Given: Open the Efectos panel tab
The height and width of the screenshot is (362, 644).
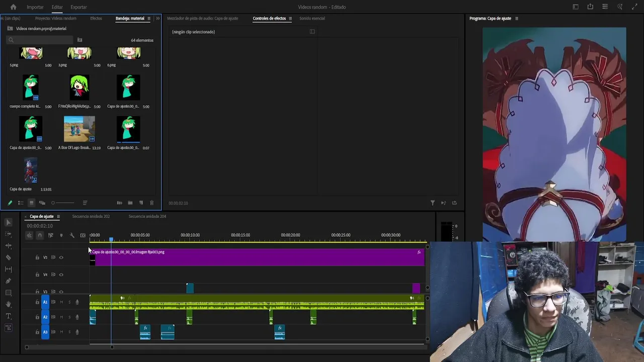Looking at the screenshot, I should coord(96,19).
